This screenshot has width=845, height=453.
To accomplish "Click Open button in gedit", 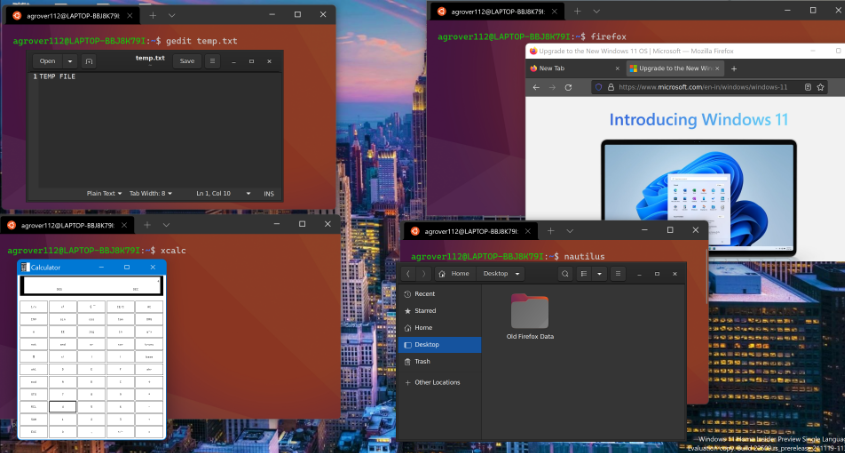I will (47, 61).
